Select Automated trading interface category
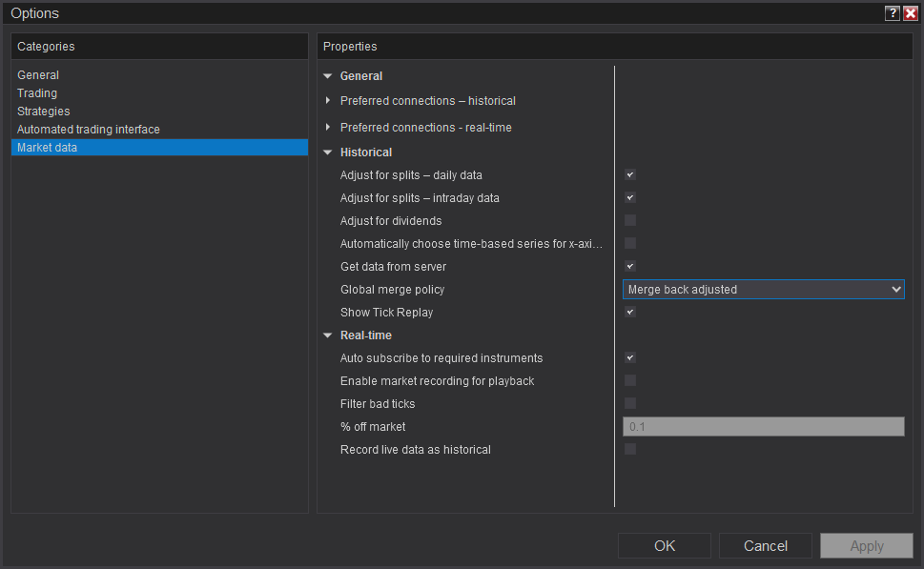924x569 pixels. click(89, 130)
